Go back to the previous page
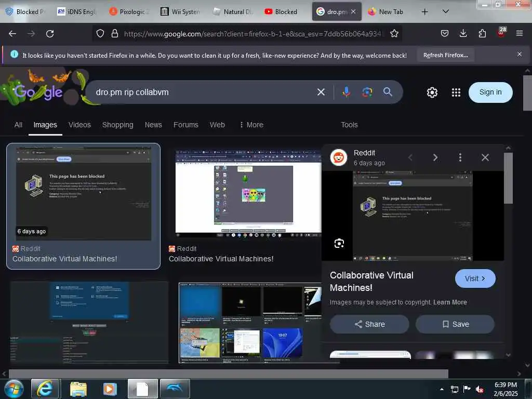 (12, 34)
